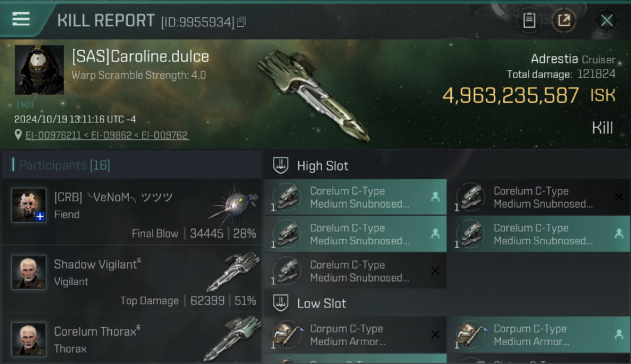This screenshot has width=631, height=364.
Task: Click the Low Slot section icon
Action: click(x=281, y=303)
